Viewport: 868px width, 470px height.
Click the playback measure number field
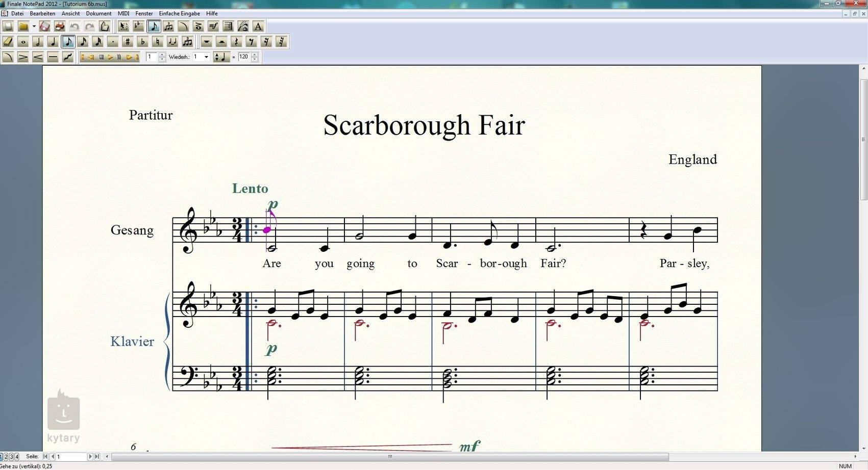tap(152, 57)
